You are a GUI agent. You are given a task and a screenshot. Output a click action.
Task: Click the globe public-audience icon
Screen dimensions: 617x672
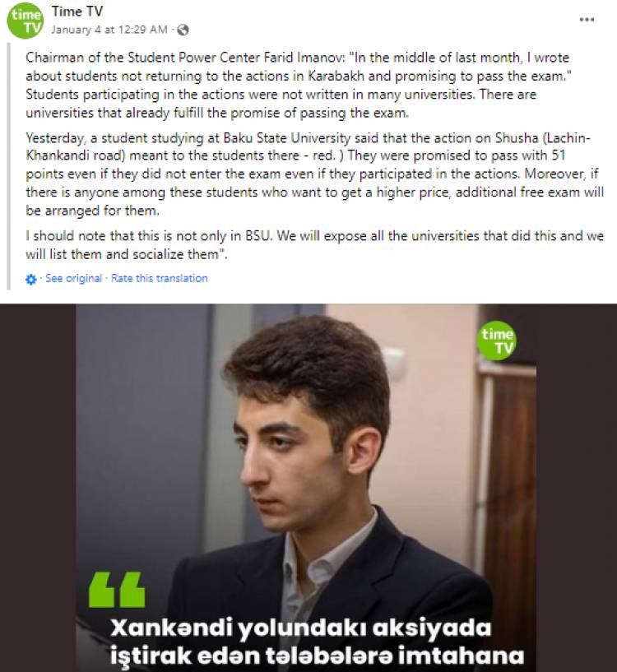coord(183,30)
